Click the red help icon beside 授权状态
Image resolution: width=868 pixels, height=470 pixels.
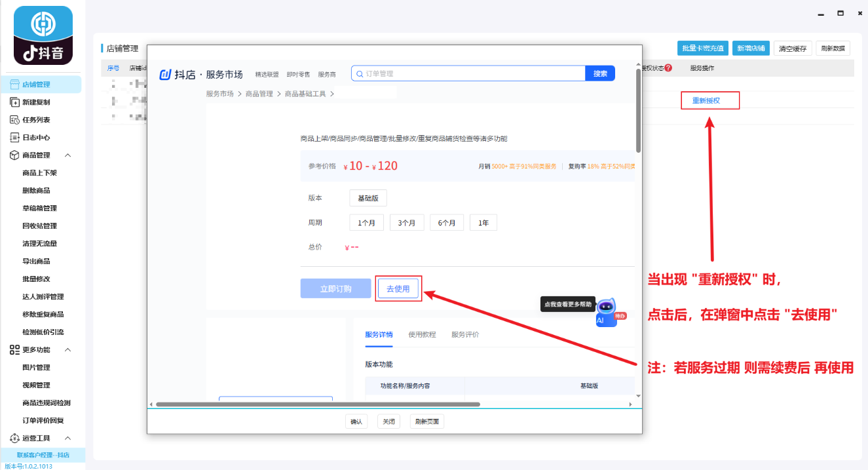pos(668,68)
